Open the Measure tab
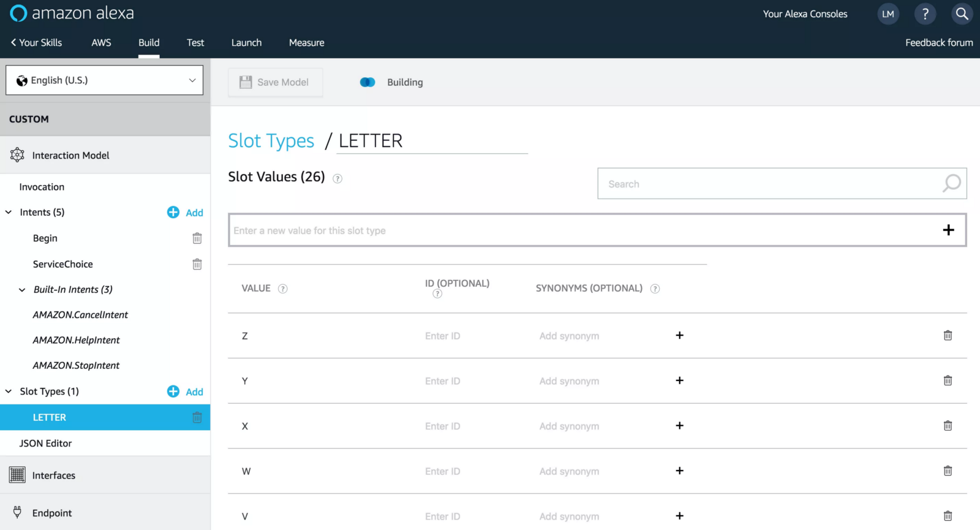The width and height of the screenshot is (980, 530). point(306,43)
